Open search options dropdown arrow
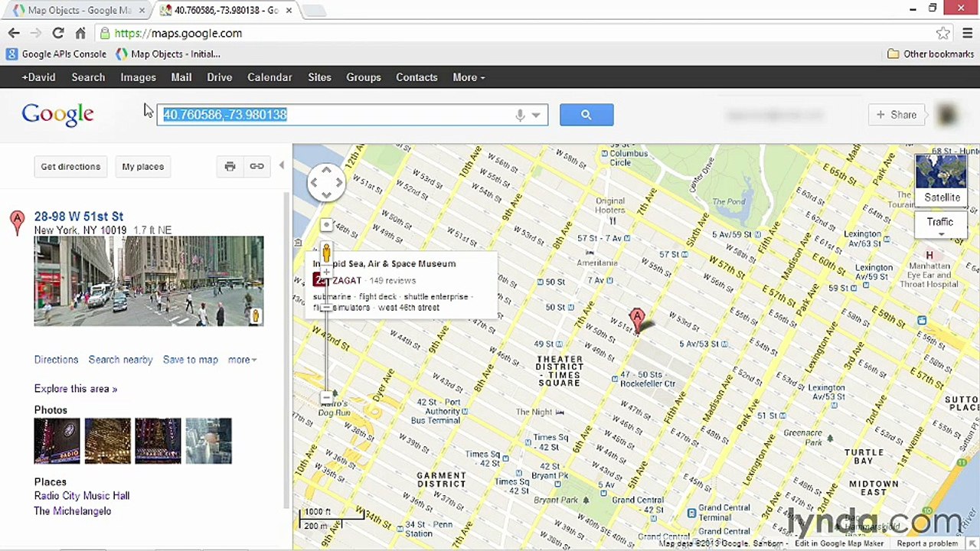The height and width of the screenshot is (551, 980). pos(536,115)
